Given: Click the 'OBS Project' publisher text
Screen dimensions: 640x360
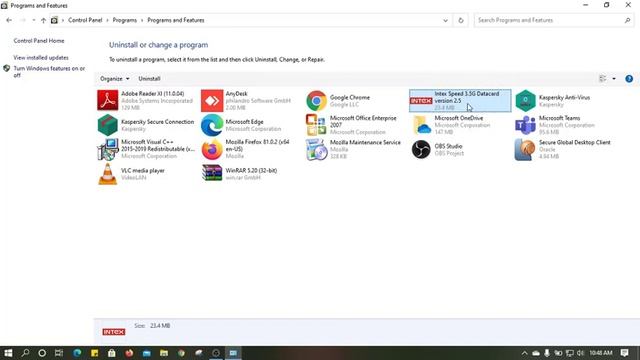Looking at the screenshot, I should click(x=449, y=153).
